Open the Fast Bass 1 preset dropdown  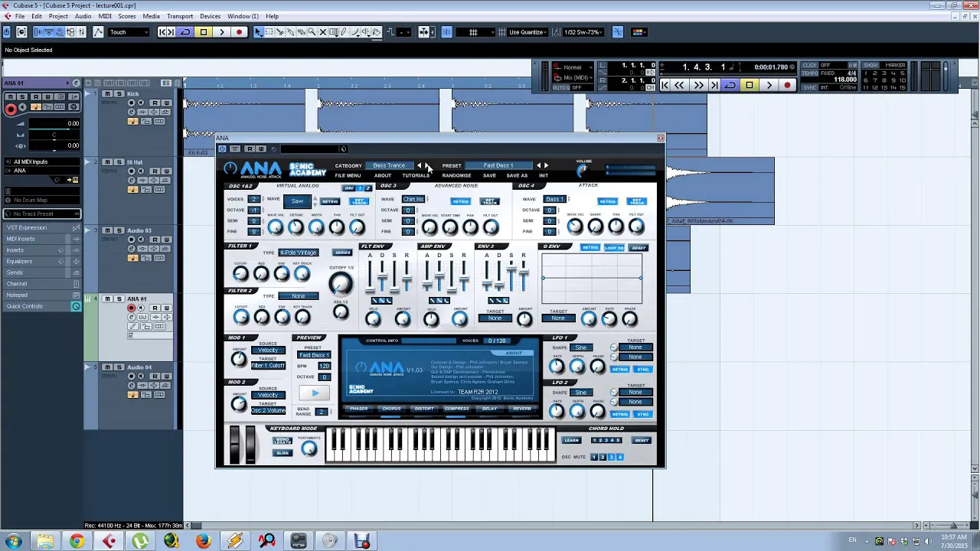pos(498,165)
